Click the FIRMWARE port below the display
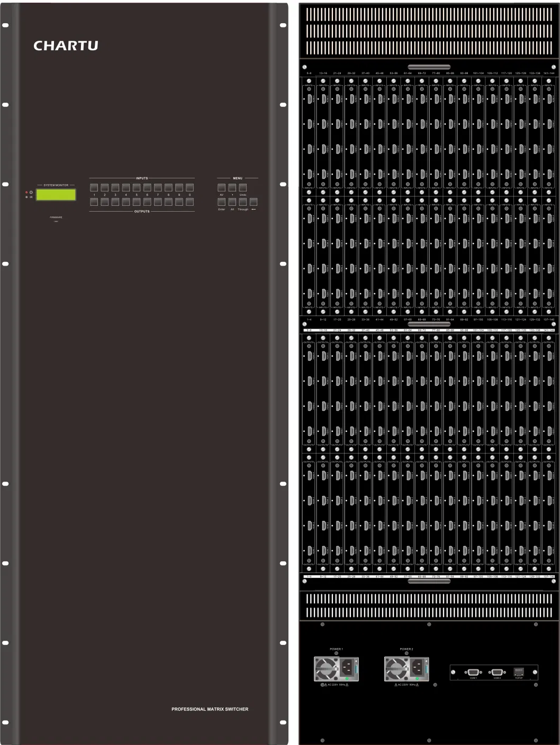The image size is (560, 745). [x=56, y=220]
